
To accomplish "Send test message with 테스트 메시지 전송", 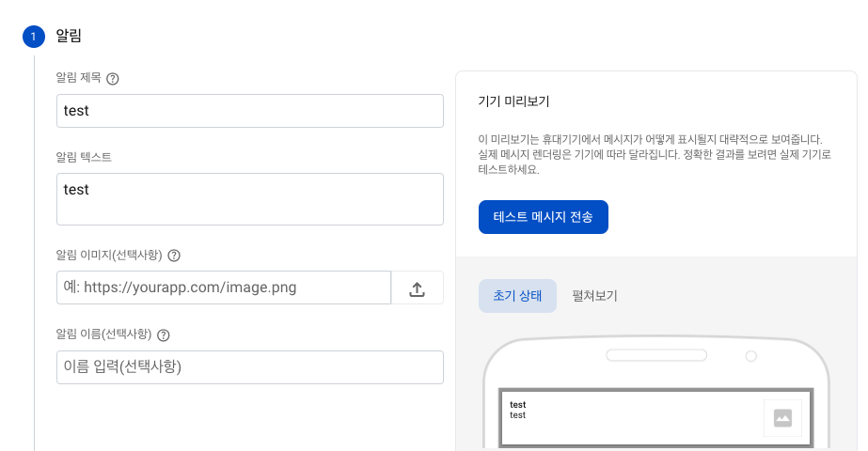I will pyautogui.click(x=543, y=217).
